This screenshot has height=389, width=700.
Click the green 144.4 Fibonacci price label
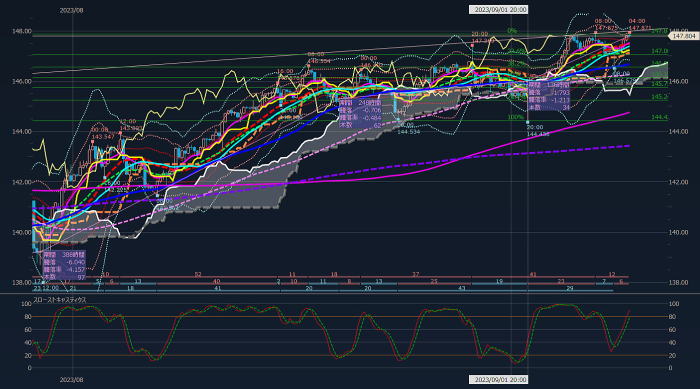pos(659,117)
